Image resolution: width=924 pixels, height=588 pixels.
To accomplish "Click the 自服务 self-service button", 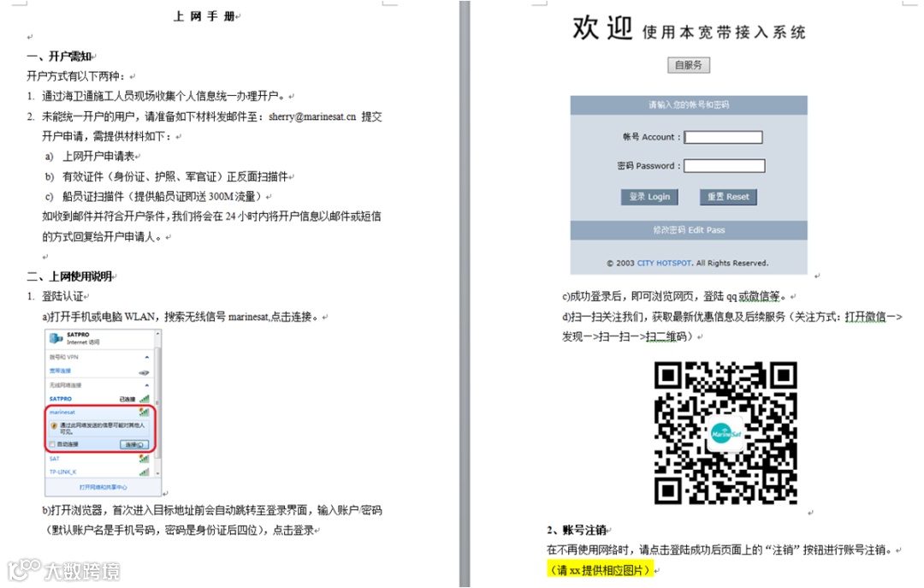I will (690, 65).
